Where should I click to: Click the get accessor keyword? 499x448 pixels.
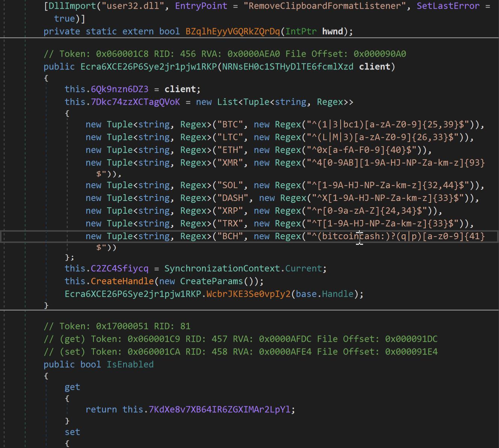click(72, 388)
